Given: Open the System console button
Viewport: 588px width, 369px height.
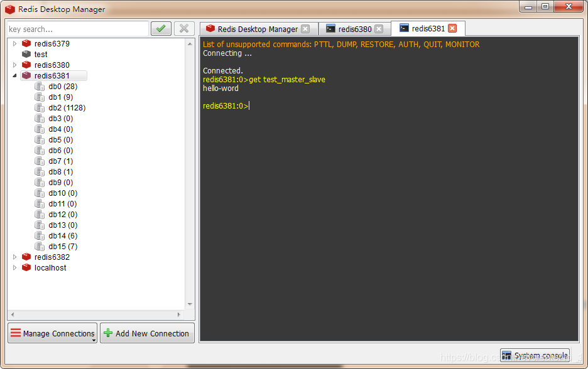Looking at the screenshot, I should [535, 355].
